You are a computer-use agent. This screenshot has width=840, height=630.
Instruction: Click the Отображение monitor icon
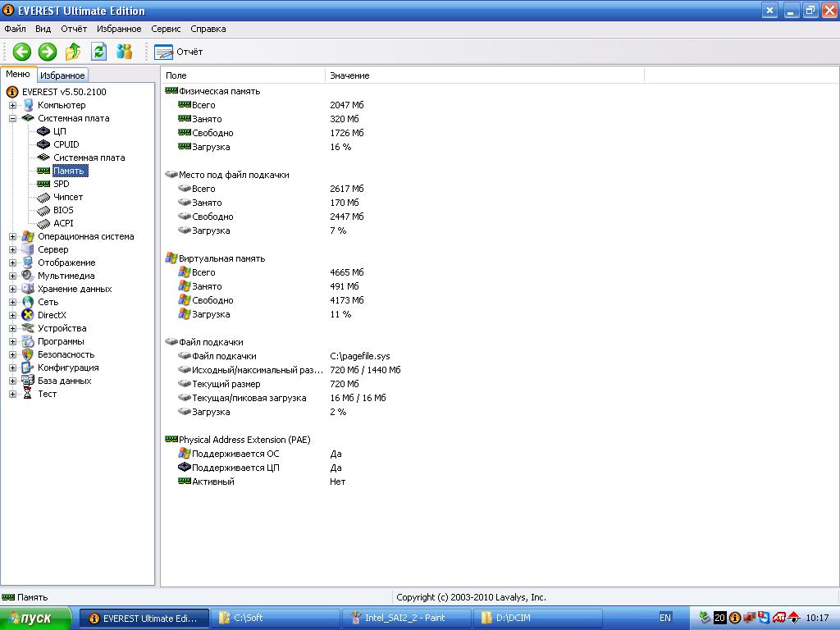(28, 263)
